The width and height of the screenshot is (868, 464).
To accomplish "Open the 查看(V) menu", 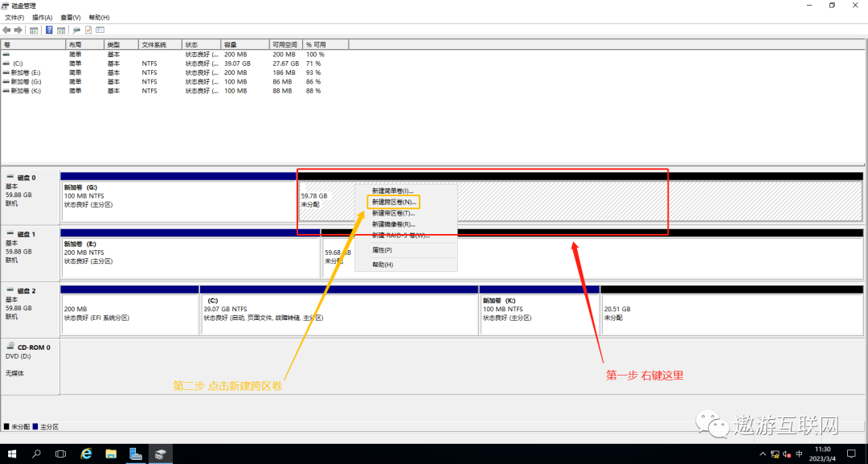I will tap(70, 18).
